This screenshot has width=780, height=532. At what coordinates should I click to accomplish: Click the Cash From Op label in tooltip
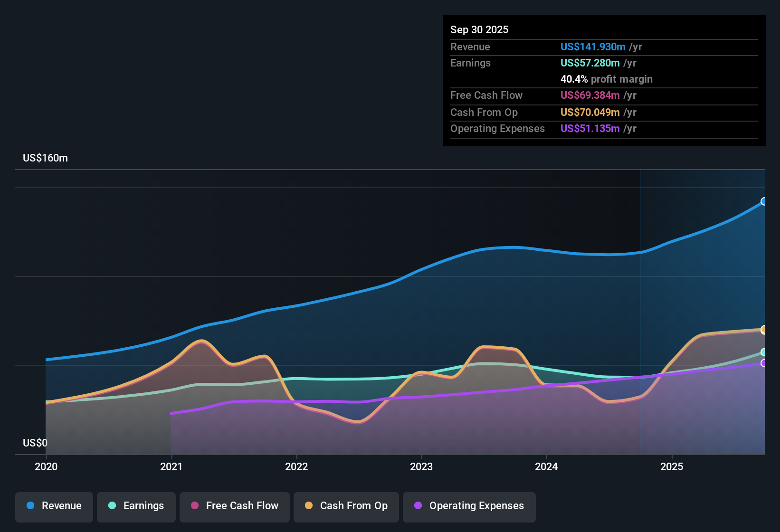click(484, 112)
